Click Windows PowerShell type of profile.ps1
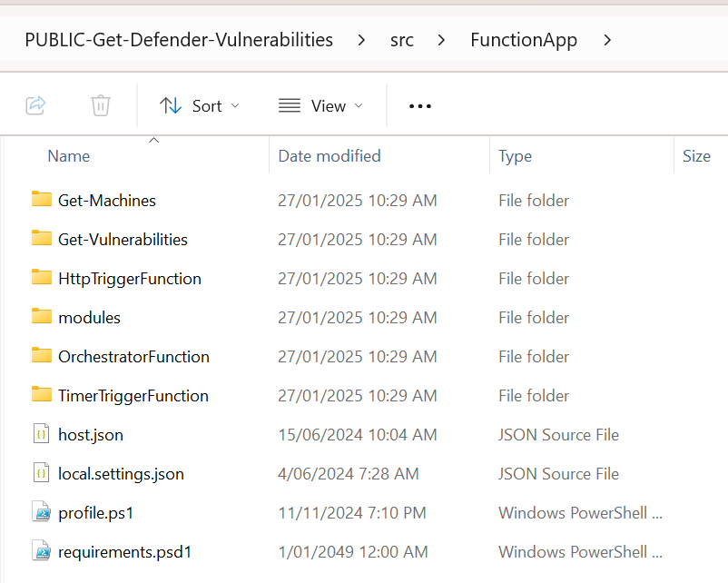This screenshot has height=583, width=728. coord(580,513)
